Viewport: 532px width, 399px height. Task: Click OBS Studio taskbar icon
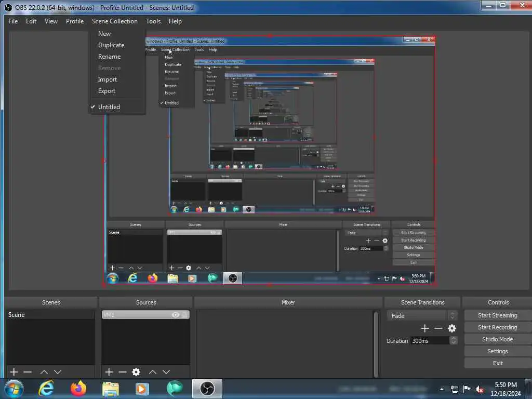pos(207,389)
